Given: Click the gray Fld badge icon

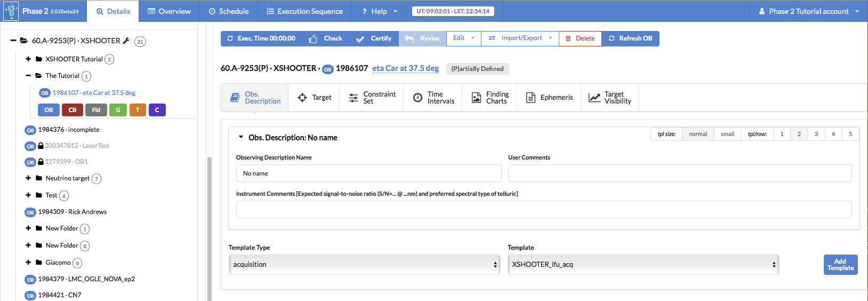Looking at the screenshot, I should 96,110.
